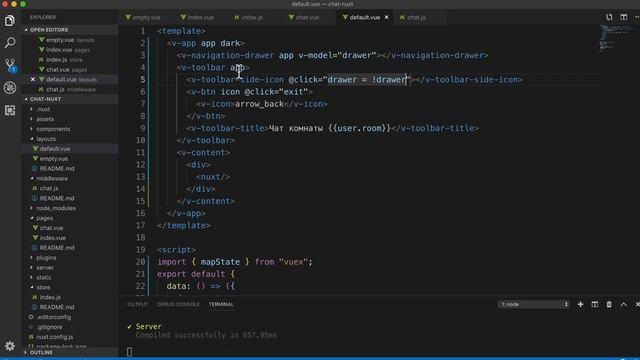Open the .gitignore file
Viewport: 640px width, 360px height.
70,327
